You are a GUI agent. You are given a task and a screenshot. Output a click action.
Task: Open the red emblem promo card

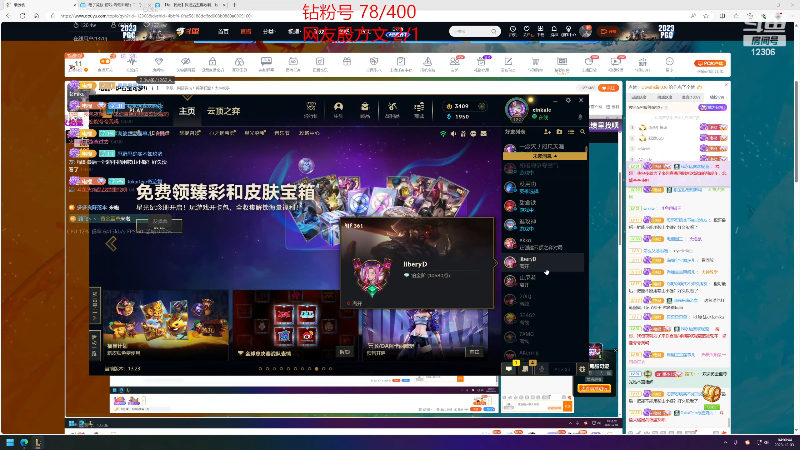coord(295,324)
